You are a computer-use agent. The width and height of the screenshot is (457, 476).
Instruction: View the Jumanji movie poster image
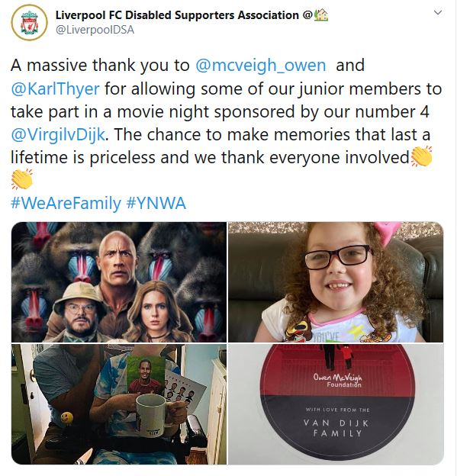pyautogui.click(x=119, y=282)
